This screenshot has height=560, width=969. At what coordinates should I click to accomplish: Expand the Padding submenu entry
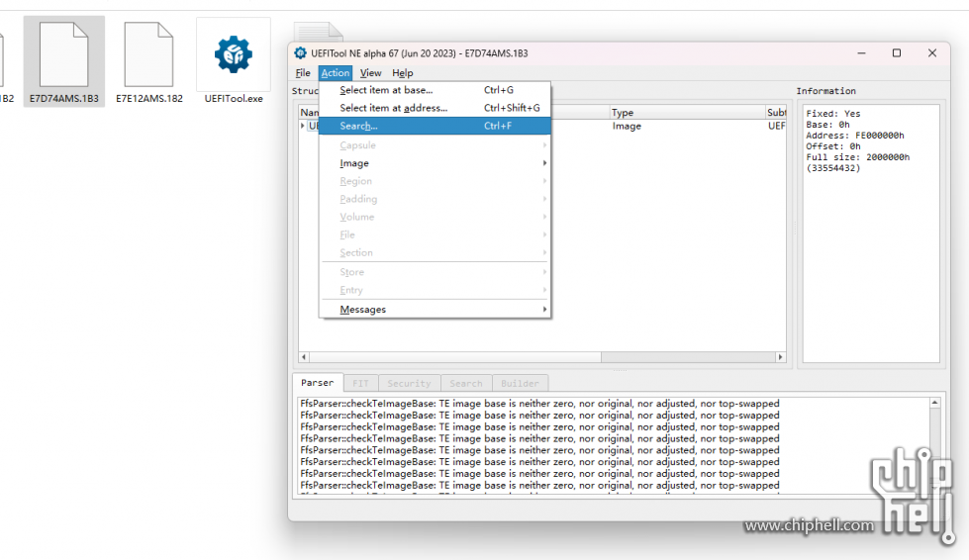436,199
